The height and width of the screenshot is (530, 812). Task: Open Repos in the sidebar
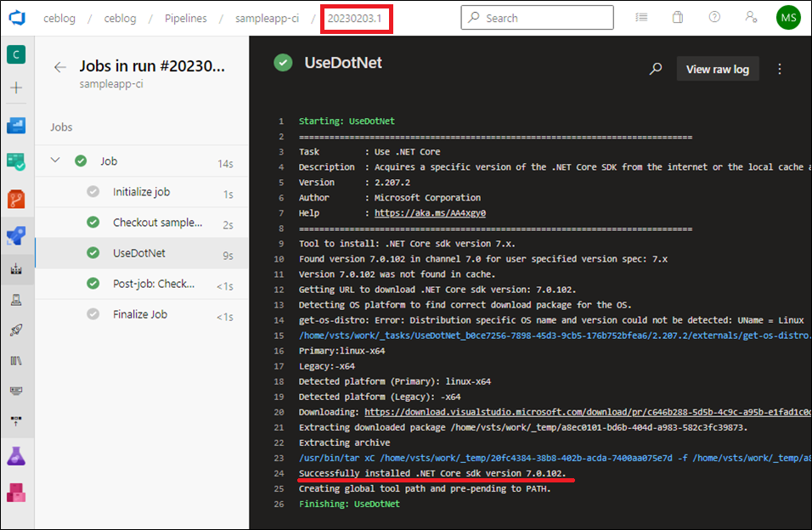click(16, 199)
